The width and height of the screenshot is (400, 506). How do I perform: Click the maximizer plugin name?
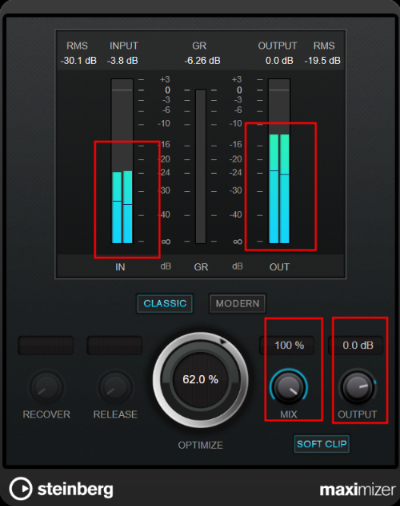point(357,490)
